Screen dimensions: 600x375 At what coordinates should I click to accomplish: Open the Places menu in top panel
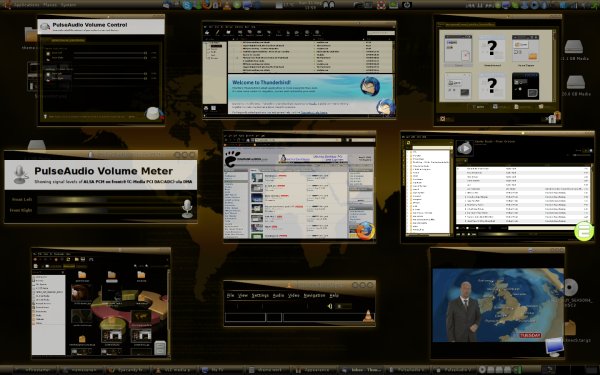(x=49, y=5)
